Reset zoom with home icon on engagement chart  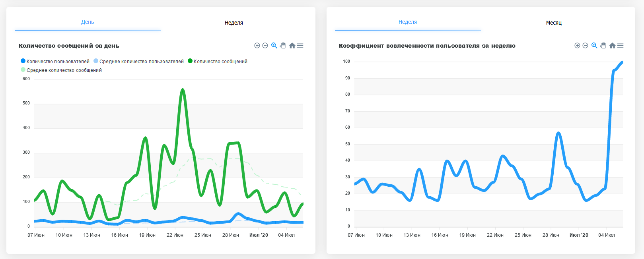click(x=612, y=46)
